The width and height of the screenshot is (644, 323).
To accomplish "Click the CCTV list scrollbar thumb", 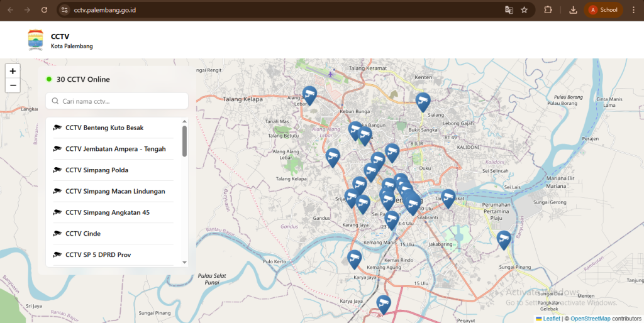I will (184, 141).
